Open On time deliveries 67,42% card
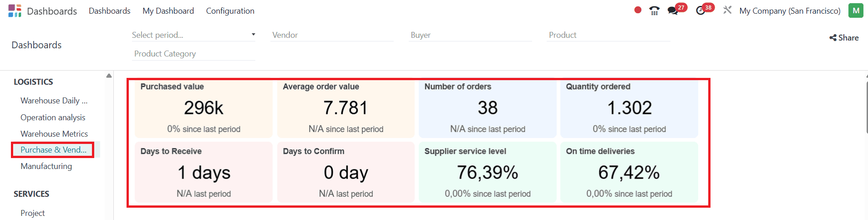Viewport: 868px width, 220px height. (629, 172)
